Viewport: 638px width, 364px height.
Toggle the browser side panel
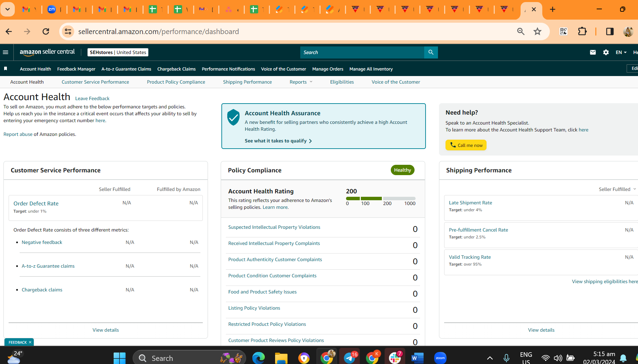point(610,32)
